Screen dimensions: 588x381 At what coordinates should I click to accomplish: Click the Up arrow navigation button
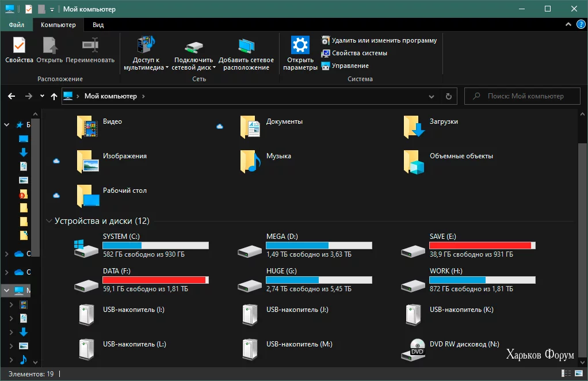pos(54,96)
